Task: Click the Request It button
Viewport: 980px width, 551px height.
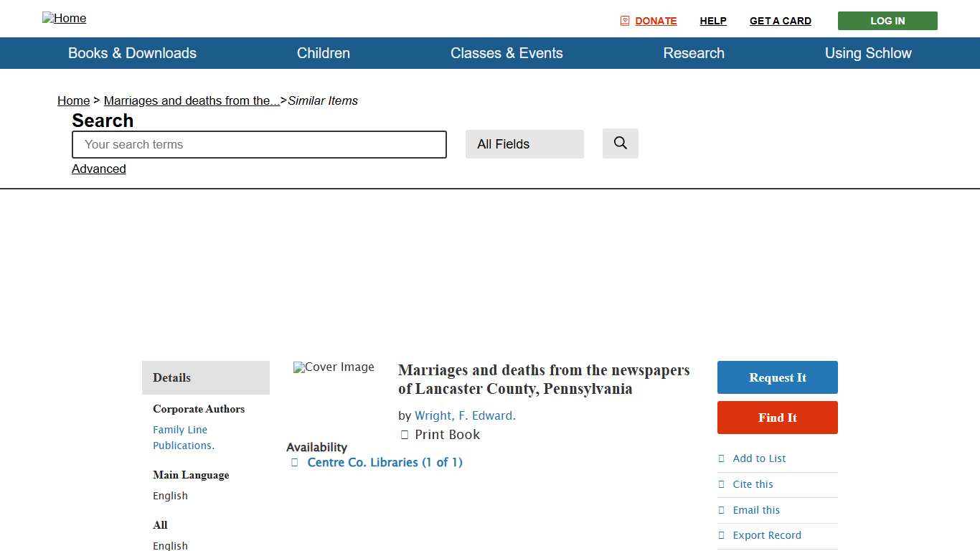Action: [x=777, y=377]
